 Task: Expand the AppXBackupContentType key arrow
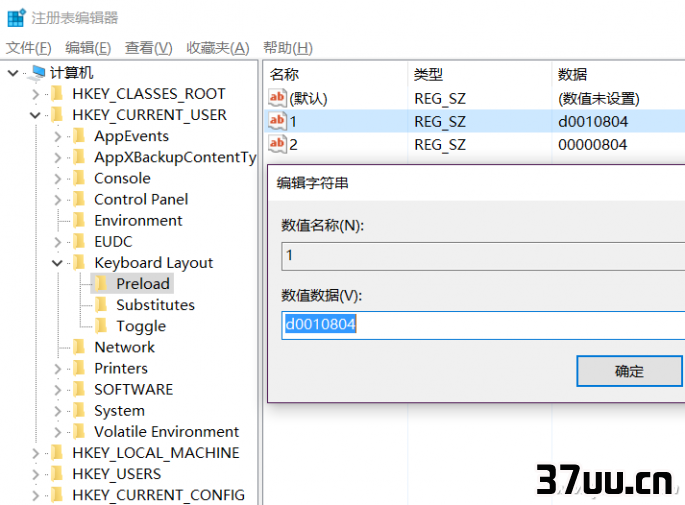pyautogui.click(x=57, y=157)
